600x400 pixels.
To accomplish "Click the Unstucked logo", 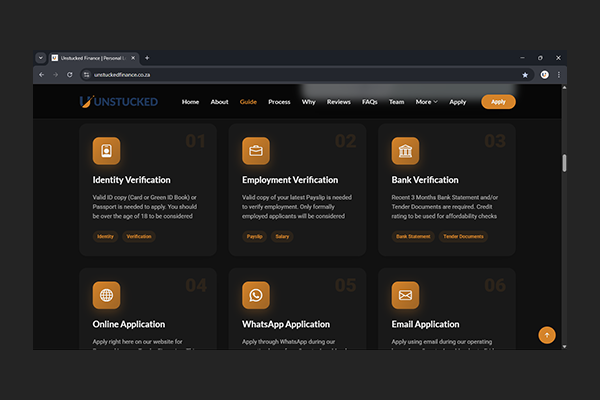I will [119, 101].
